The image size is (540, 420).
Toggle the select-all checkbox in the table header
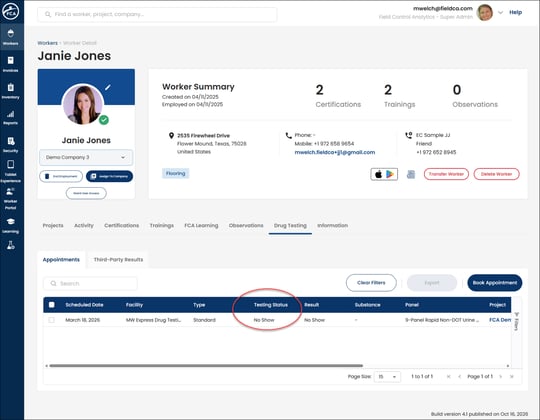(52, 305)
